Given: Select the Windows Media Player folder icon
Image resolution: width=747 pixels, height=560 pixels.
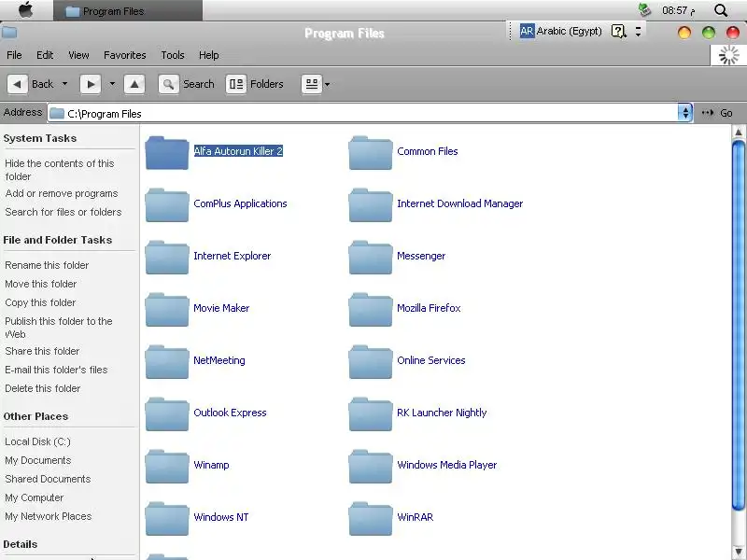Looking at the screenshot, I should 370,467.
